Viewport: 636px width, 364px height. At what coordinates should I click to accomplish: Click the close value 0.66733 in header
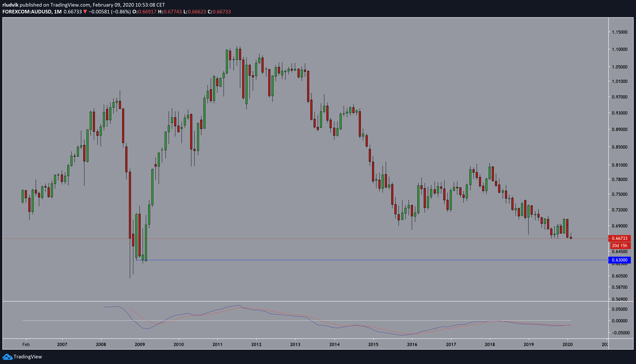pos(221,12)
